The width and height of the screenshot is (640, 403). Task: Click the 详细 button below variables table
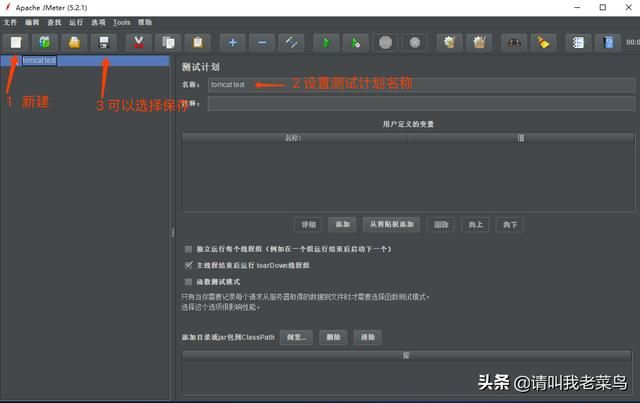(308, 225)
